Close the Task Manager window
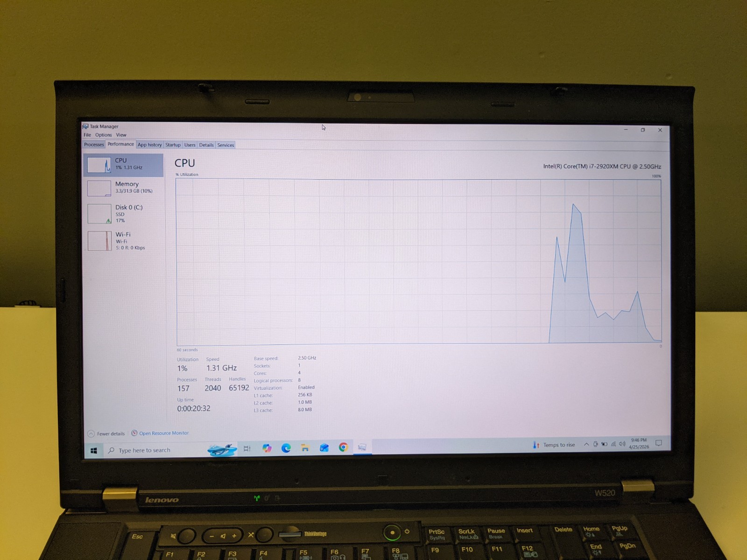The image size is (747, 560). (660, 130)
